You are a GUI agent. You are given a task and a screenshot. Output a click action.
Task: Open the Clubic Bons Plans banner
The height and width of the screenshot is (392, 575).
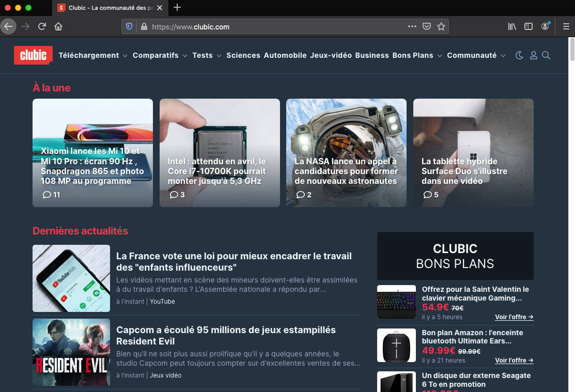[x=455, y=256]
